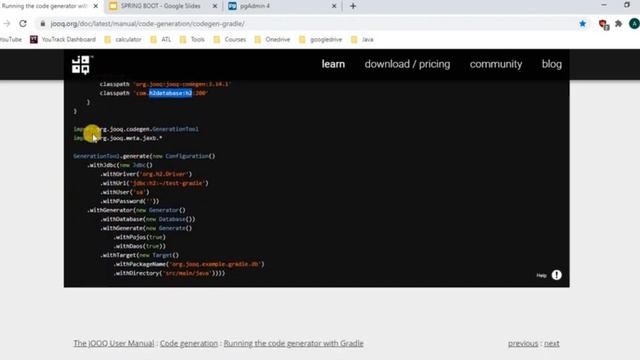Viewport: 640px width, 360px height.
Task: Switch to the pgAdmin 4 tab
Action: pos(255,6)
